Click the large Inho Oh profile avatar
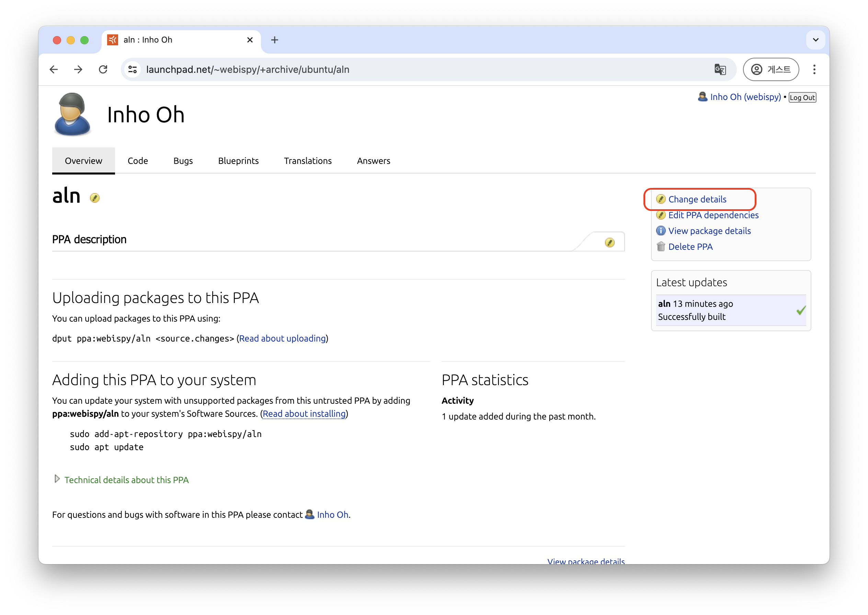 coord(72,114)
